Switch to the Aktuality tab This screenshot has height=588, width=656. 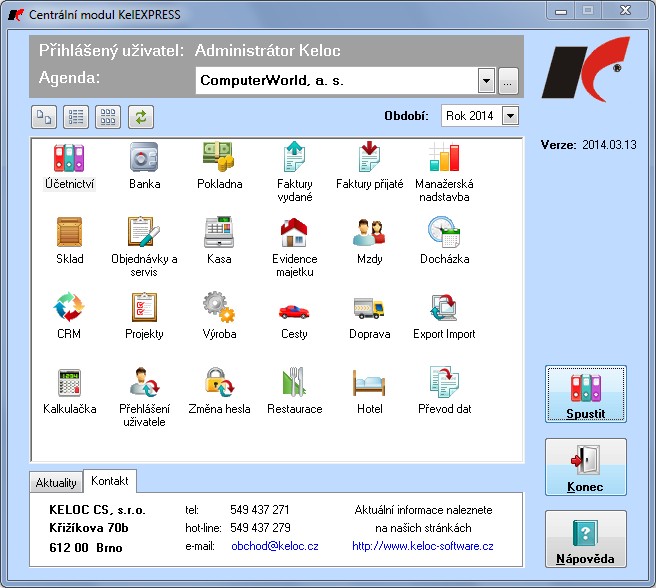[x=56, y=482]
